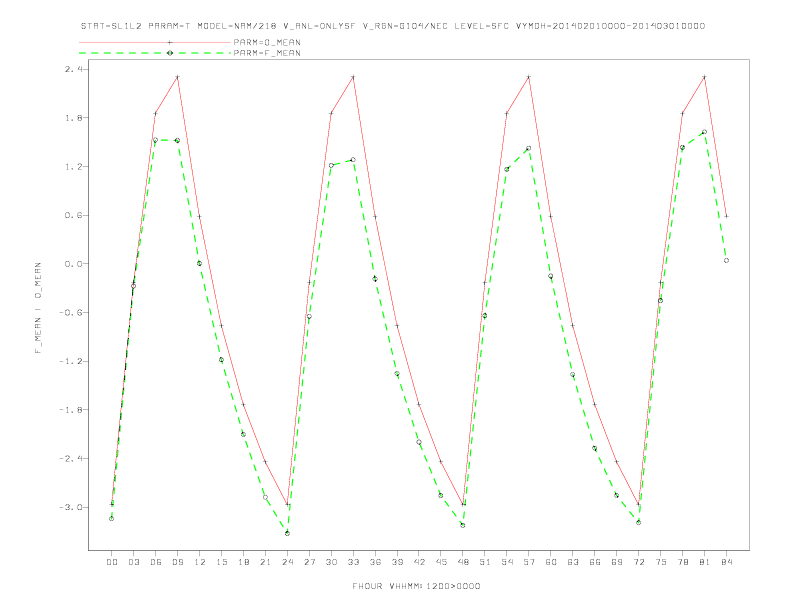Click the -3.0 y-axis tick label

[x=70, y=507]
